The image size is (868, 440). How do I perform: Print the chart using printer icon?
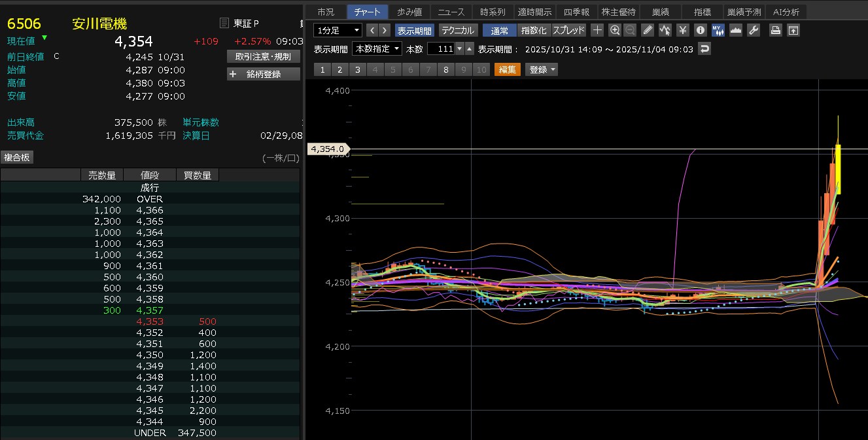775,30
